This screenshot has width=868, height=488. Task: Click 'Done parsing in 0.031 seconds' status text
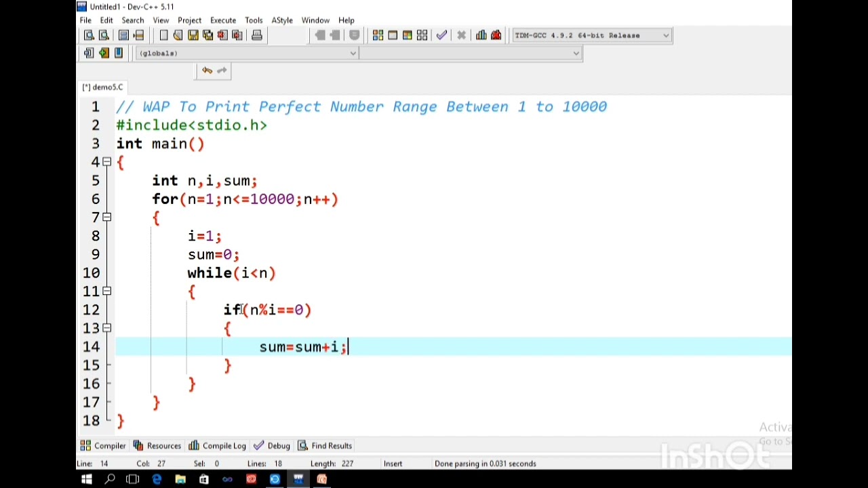[486, 464]
